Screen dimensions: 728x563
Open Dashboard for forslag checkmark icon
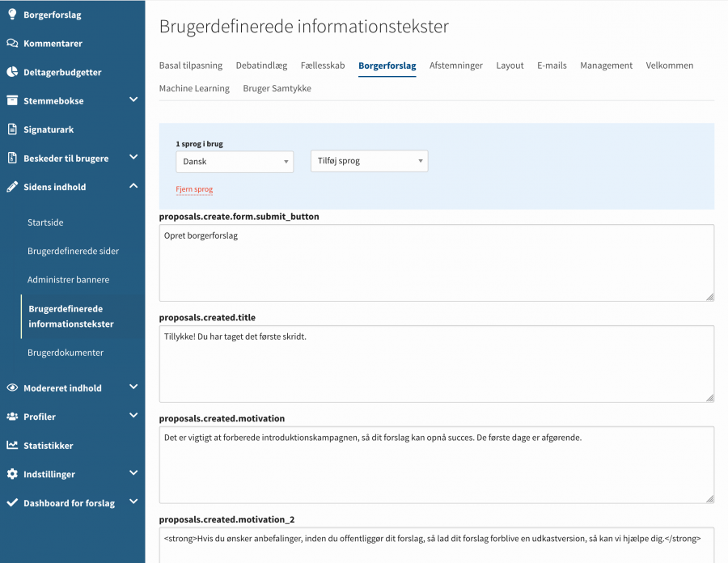[x=11, y=502]
